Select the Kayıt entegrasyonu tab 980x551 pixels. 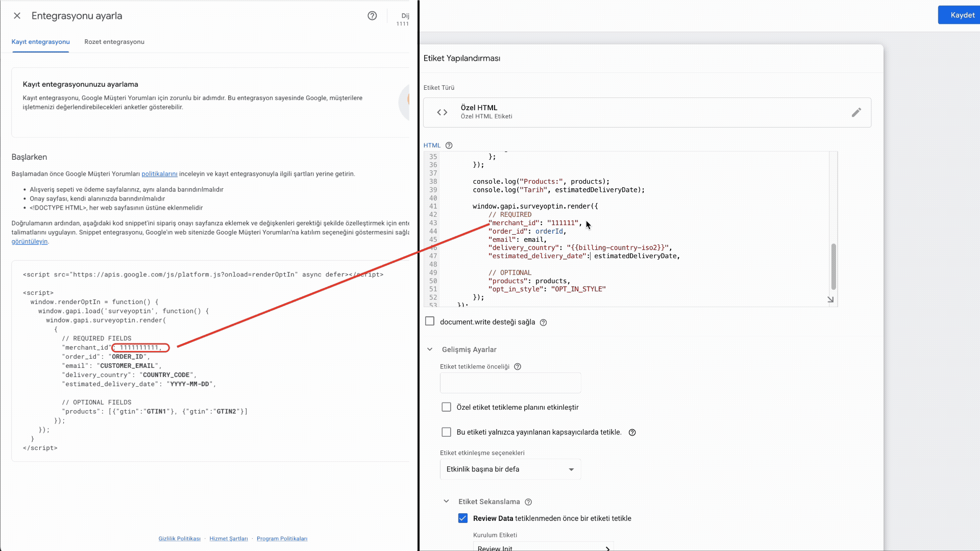(x=40, y=42)
